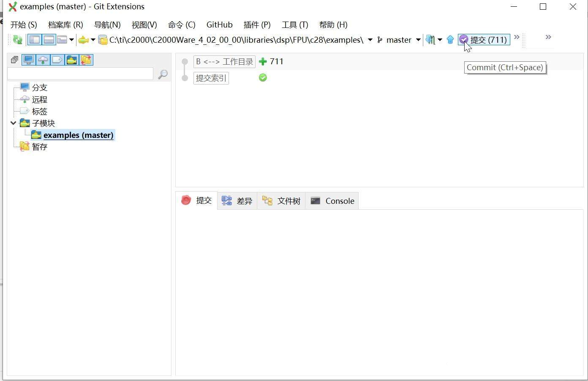Select the 提交索引 row in revision list
The width and height of the screenshot is (588, 381).
click(211, 78)
